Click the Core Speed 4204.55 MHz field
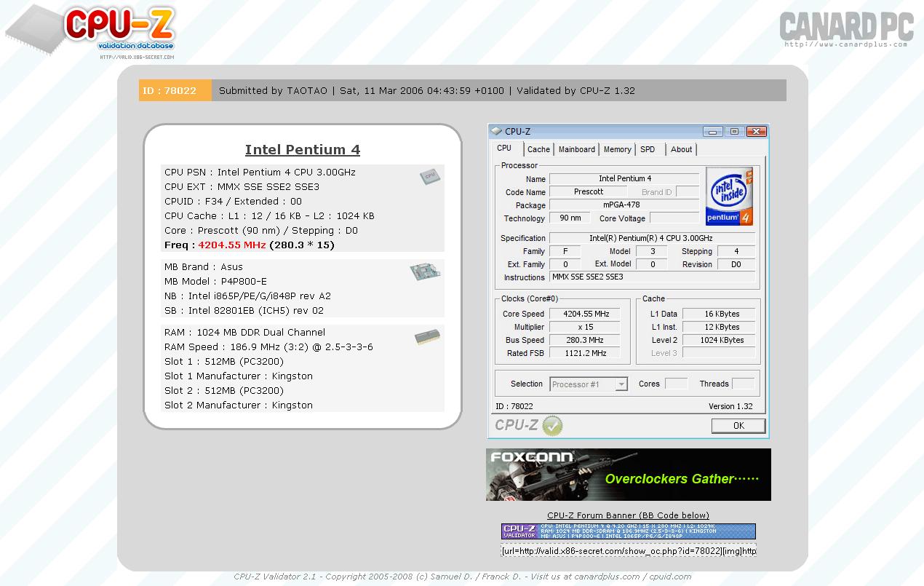Image resolution: width=924 pixels, height=586 pixels. click(x=585, y=314)
